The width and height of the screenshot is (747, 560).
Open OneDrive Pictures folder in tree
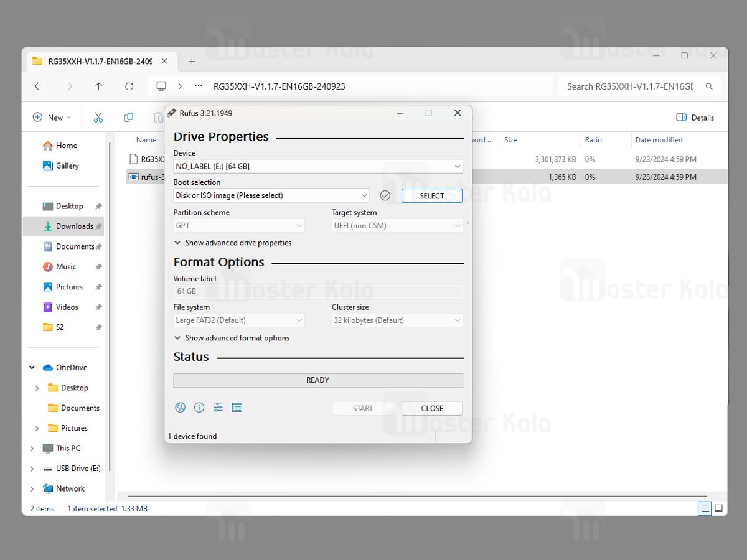point(68,428)
